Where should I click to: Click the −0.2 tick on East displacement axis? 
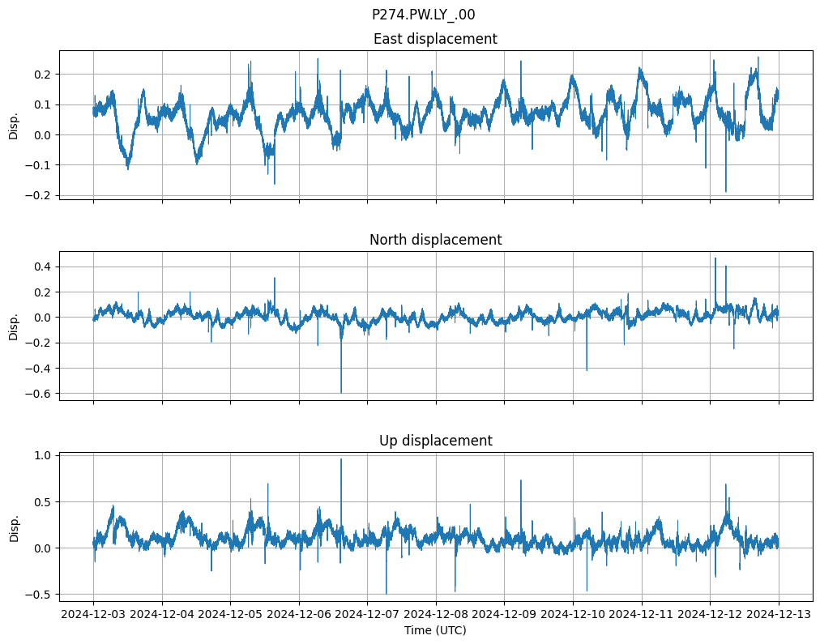pos(41,195)
